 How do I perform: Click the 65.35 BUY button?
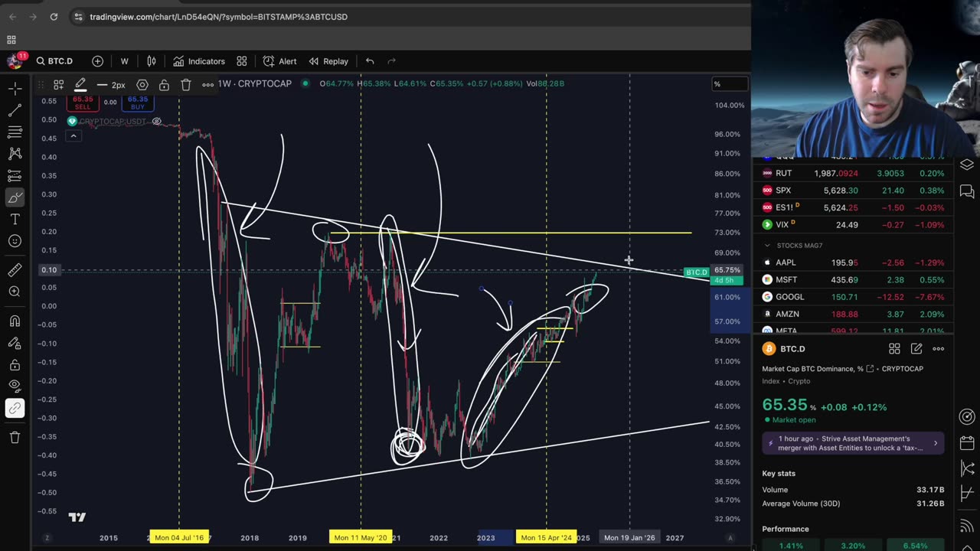click(x=138, y=103)
